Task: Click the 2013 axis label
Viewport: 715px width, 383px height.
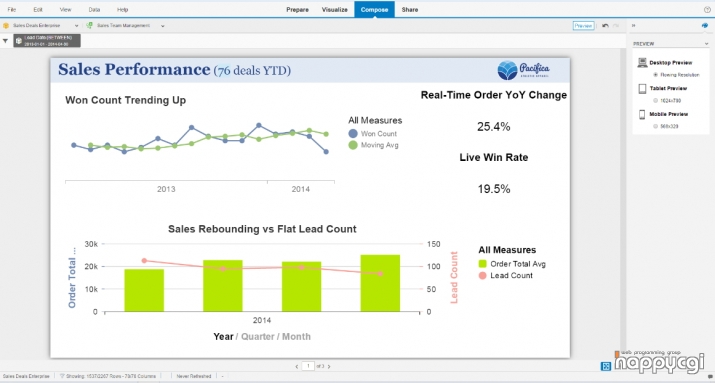Action: coord(166,189)
